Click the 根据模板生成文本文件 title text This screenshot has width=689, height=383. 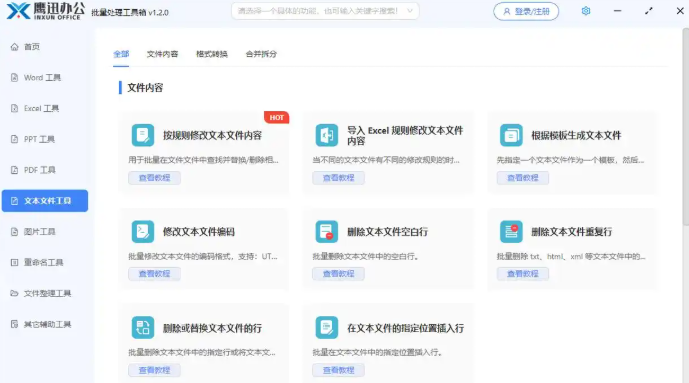tap(576, 135)
